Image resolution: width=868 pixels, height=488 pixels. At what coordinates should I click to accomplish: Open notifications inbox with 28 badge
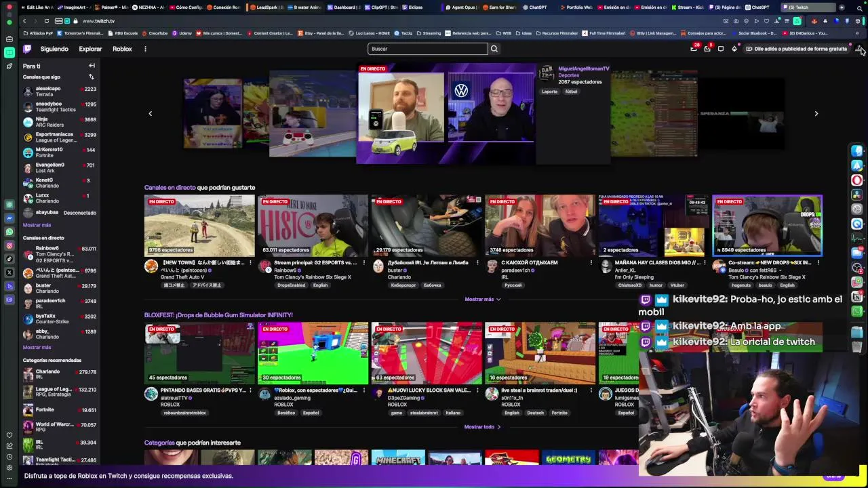693,49
